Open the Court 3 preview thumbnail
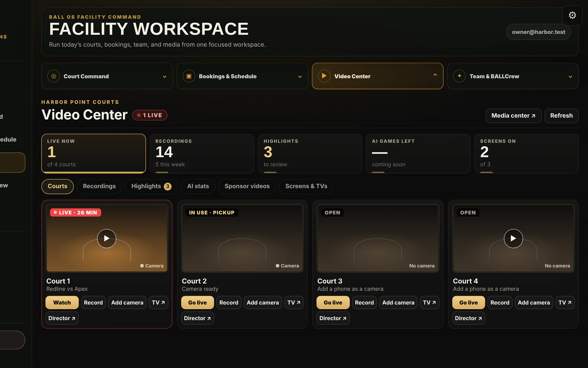 click(378, 238)
